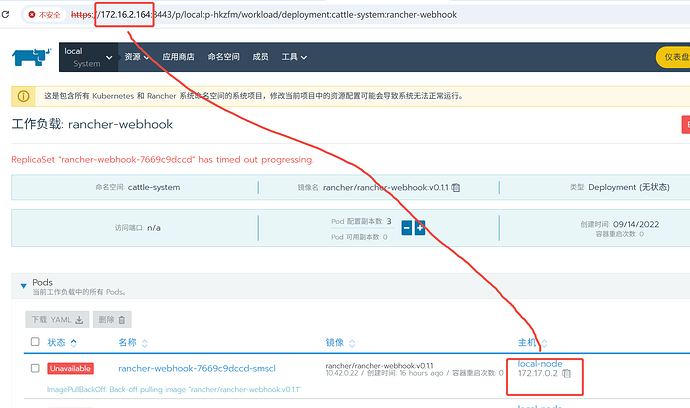Viewport: 690px width, 408px height.
Task: Expand the 资源 menu
Action: pos(137,57)
